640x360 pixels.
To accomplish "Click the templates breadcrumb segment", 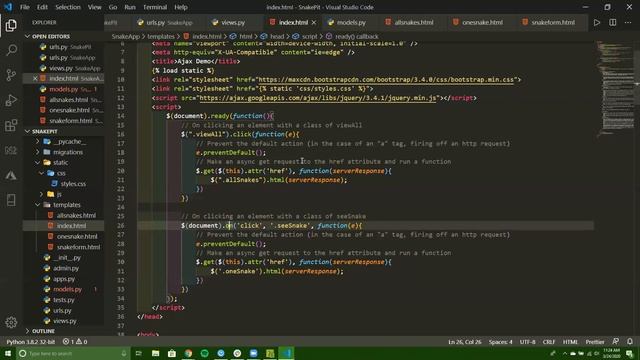I will (x=160, y=36).
